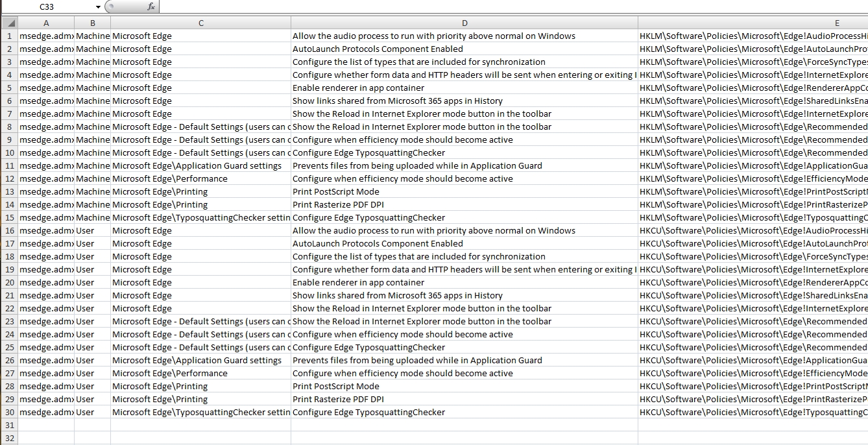
Task: Open the Name Box dropdown arrow
Action: click(98, 6)
